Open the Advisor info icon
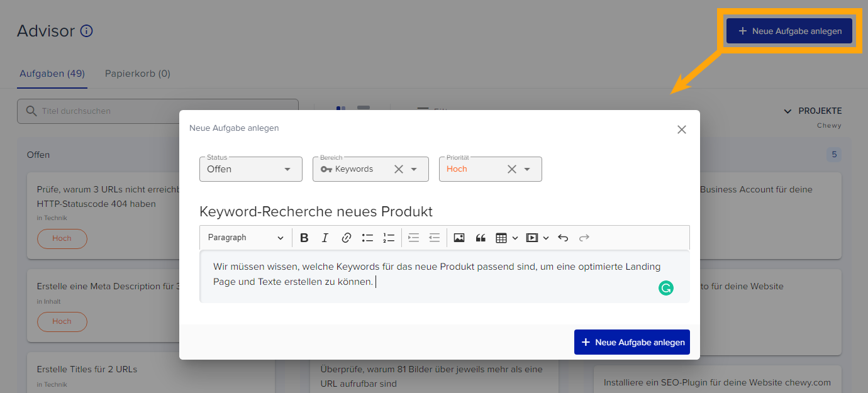Image resolution: width=868 pixels, height=393 pixels. [x=87, y=31]
